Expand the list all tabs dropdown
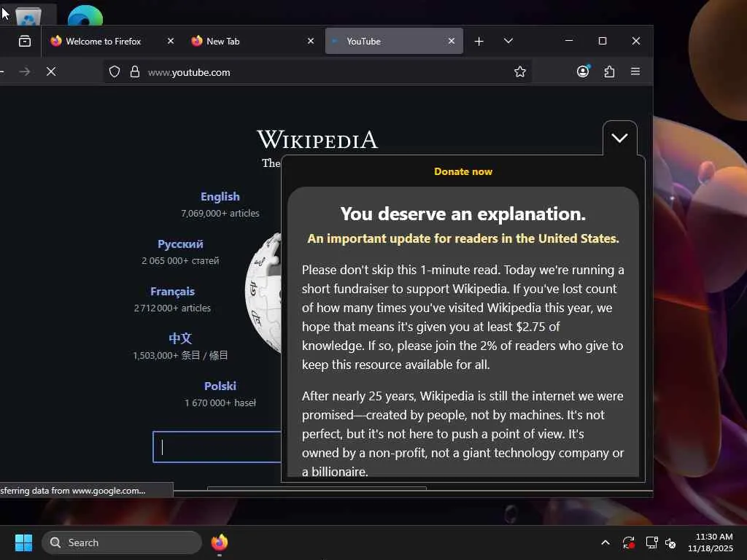This screenshot has height=560, width=747. [x=508, y=41]
